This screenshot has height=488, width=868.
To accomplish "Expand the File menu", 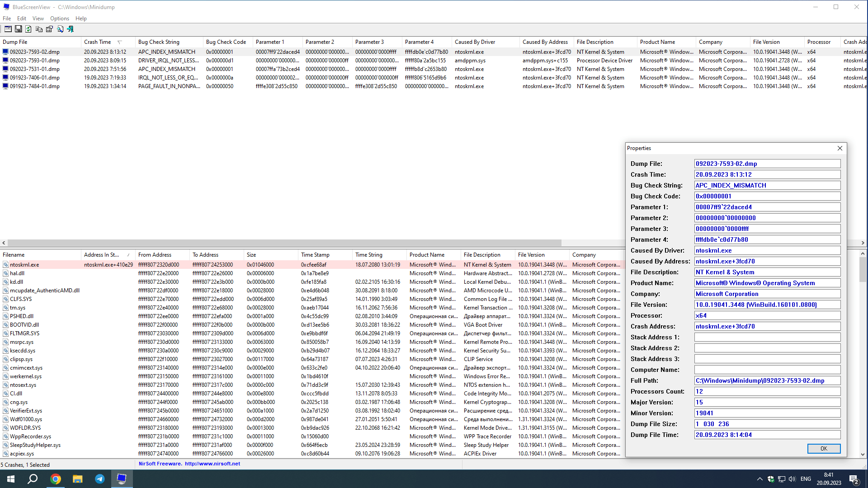I will click(x=7, y=18).
